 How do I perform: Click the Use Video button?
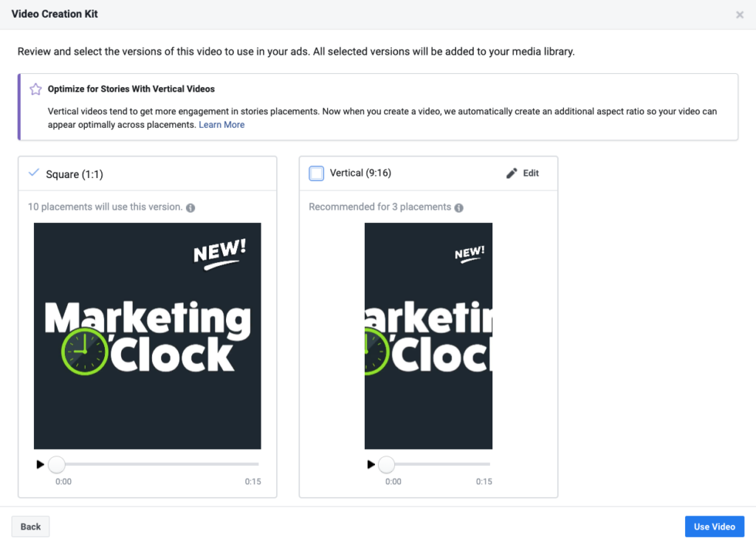coord(715,527)
